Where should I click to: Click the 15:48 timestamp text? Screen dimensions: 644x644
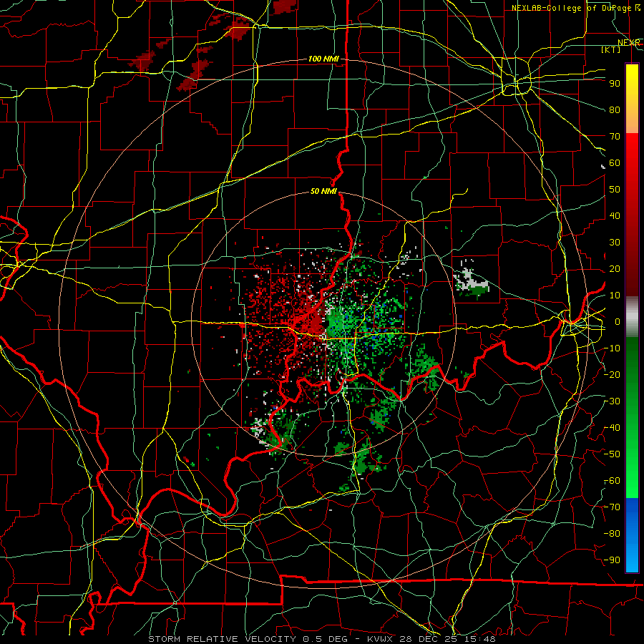click(482, 639)
